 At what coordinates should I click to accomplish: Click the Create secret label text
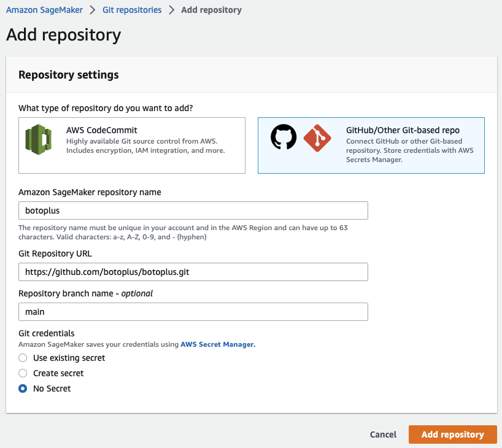58,373
